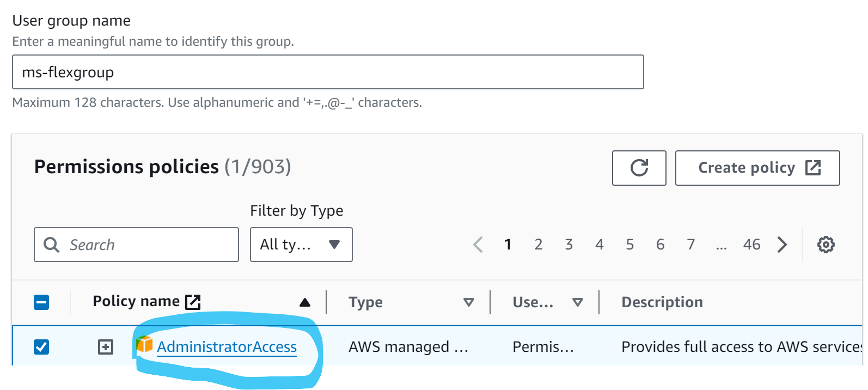Click the Description column header
The image size is (868, 390).
(x=662, y=302)
